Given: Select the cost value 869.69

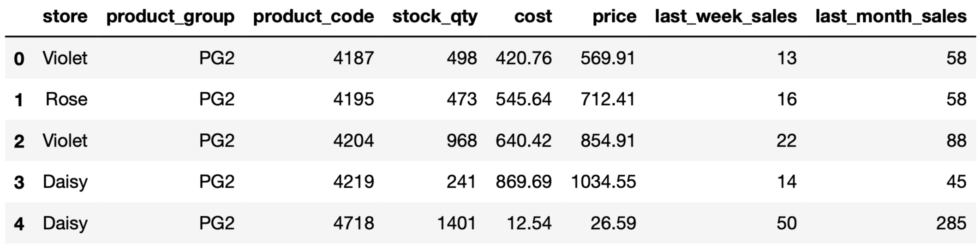Looking at the screenshot, I should point(524,182).
